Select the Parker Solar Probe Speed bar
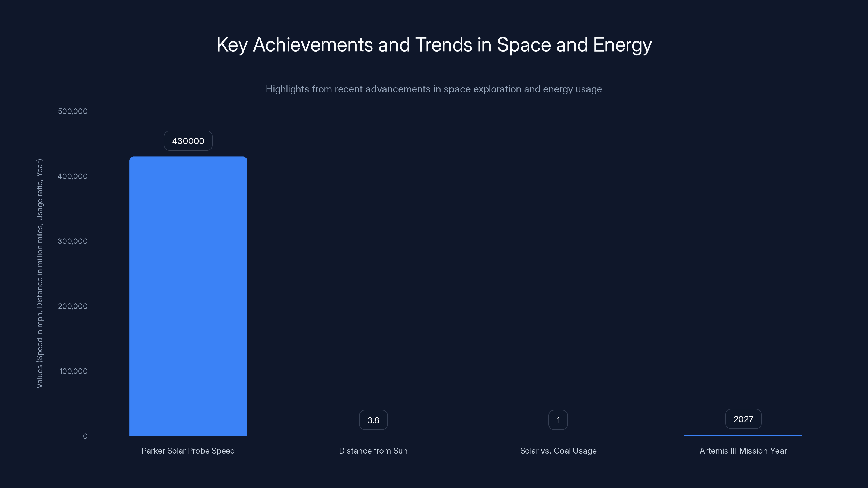The width and height of the screenshot is (868, 488). (188, 296)
